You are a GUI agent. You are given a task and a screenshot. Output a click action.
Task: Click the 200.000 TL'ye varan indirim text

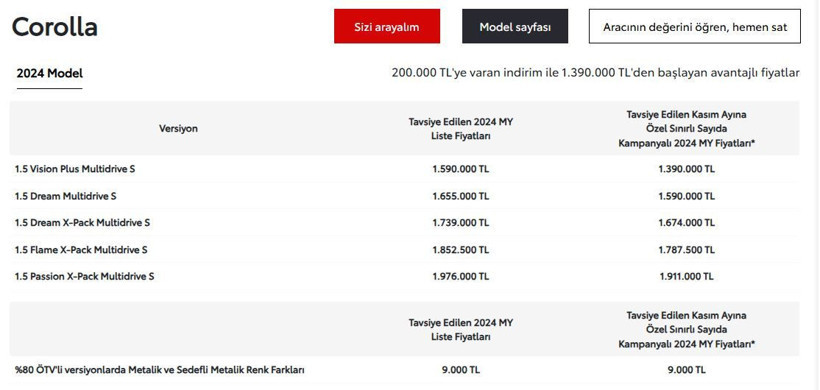[595, 73]
